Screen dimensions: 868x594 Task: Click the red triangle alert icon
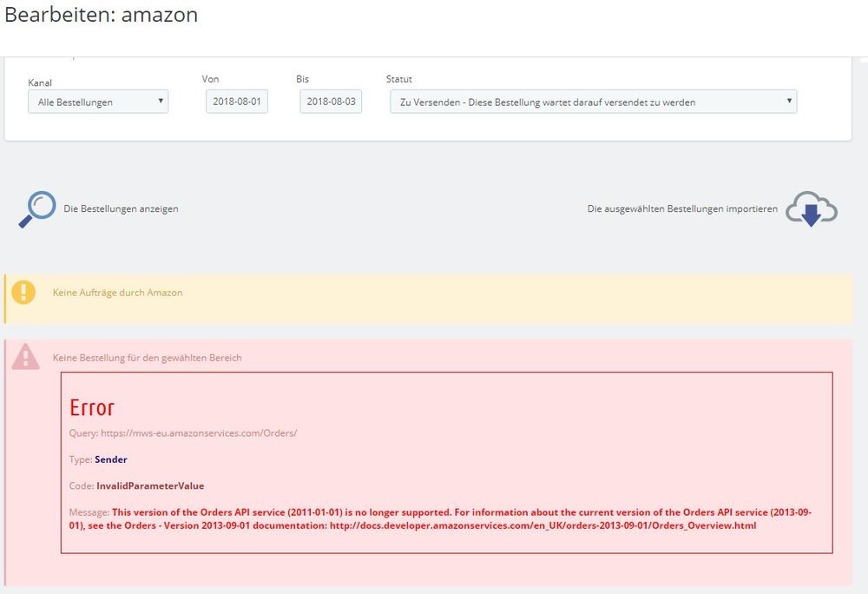point(26,357)
